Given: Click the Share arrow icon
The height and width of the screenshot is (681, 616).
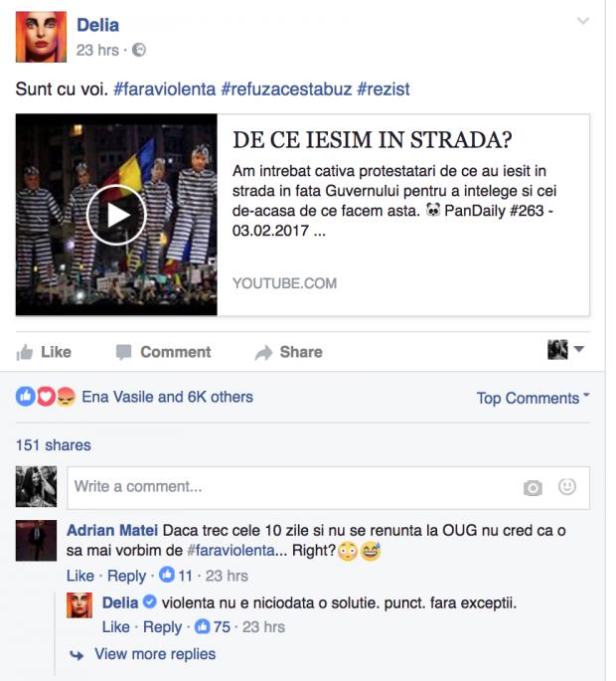Looking at the screenshot, I should pos(263,353).
